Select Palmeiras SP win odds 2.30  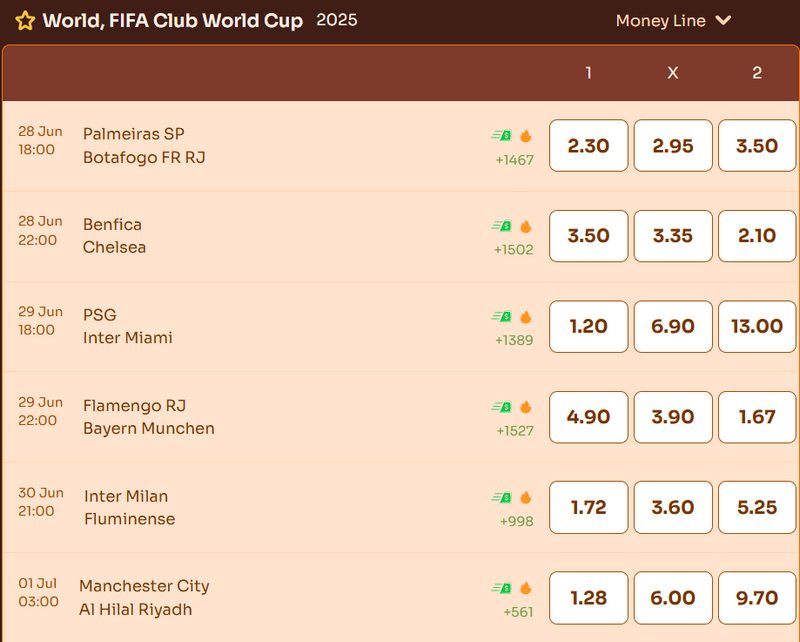click(x=589, y=146)
